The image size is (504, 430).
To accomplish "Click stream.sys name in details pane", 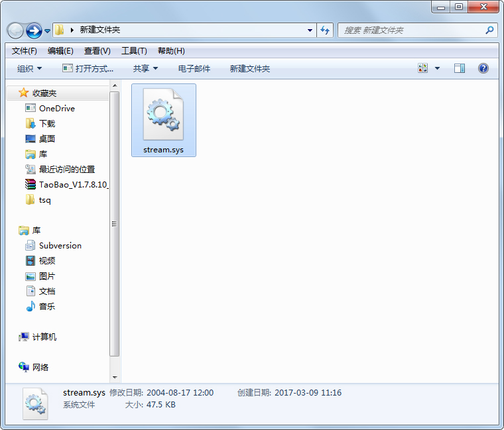I will pyautogui.click(x=84, y=393).
